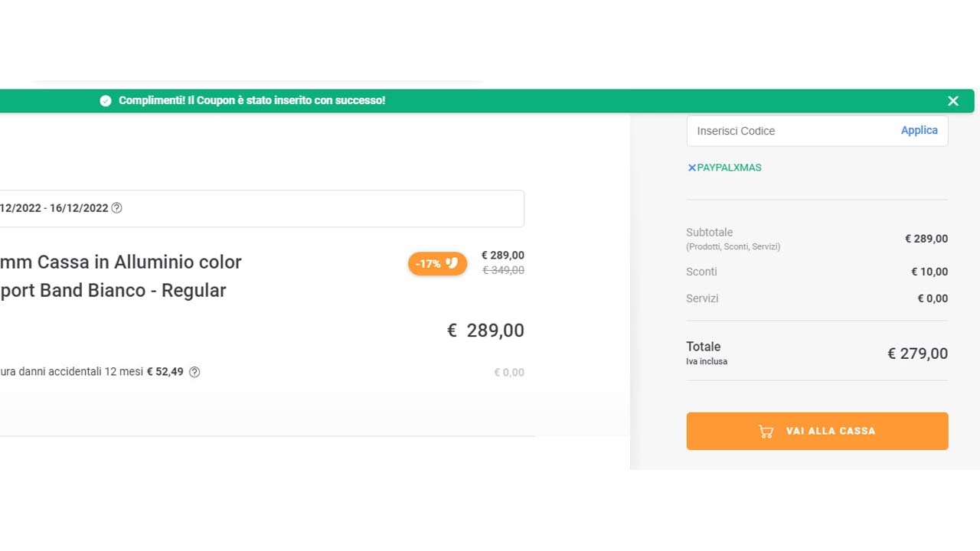The width and height of the screenshot is (980, 551).
Task: Dismiss the coupon success notification
Action: (x=953, y=100)
